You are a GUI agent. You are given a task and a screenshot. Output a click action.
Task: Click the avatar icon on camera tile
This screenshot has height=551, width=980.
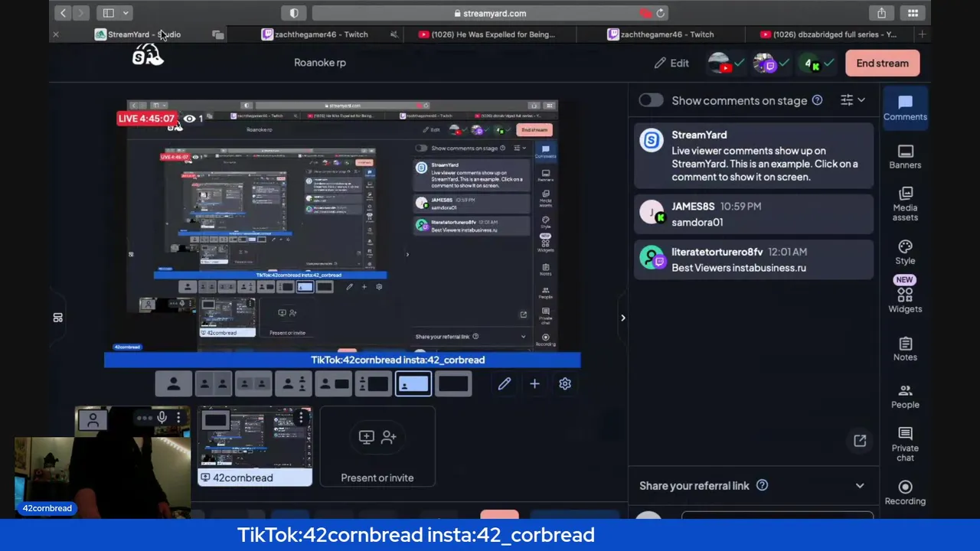tap(93, 419)
